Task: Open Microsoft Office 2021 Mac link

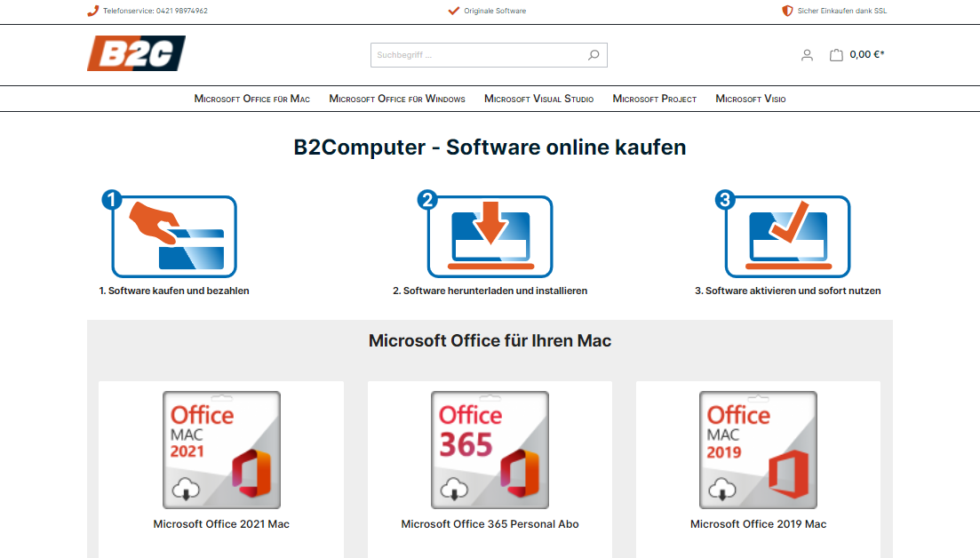Action: coord(221,524)
